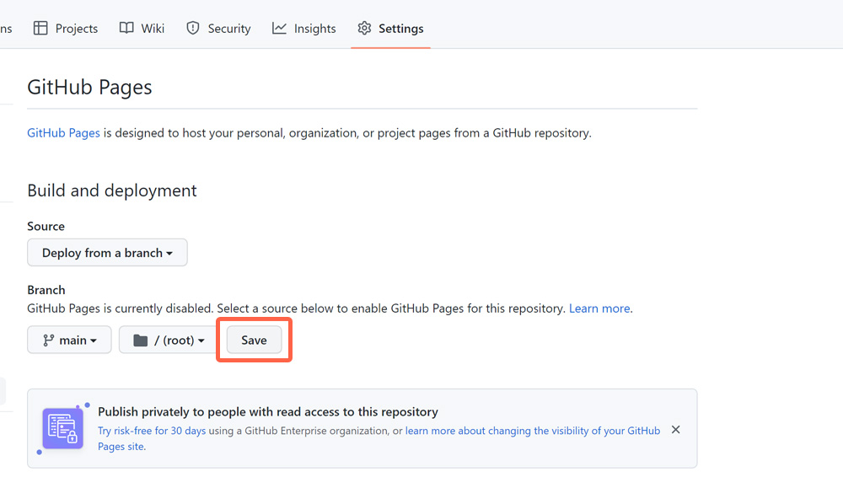
Task: Open learn more about changing the visibility link
Action: point(533,431)
